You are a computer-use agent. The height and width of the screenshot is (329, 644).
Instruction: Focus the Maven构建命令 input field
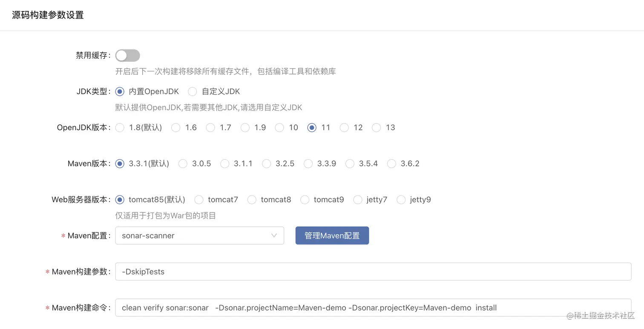tap(373, 308)
